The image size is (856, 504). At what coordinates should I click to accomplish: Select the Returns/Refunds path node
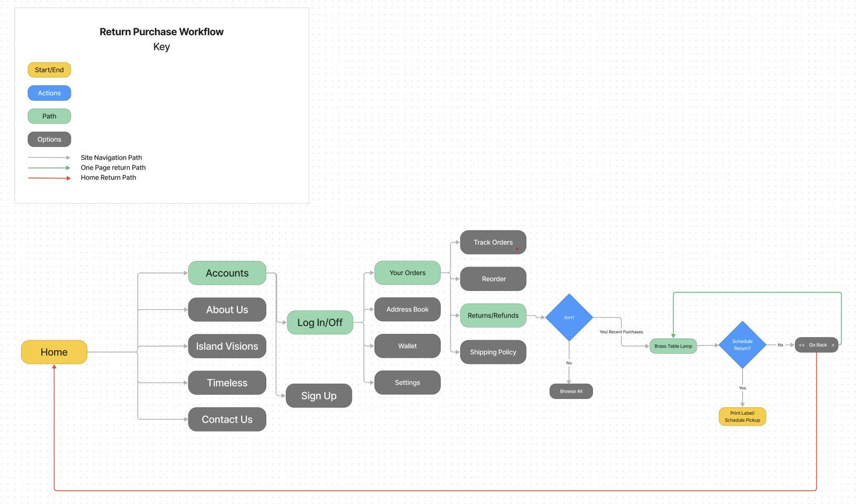tap(493, 316)
